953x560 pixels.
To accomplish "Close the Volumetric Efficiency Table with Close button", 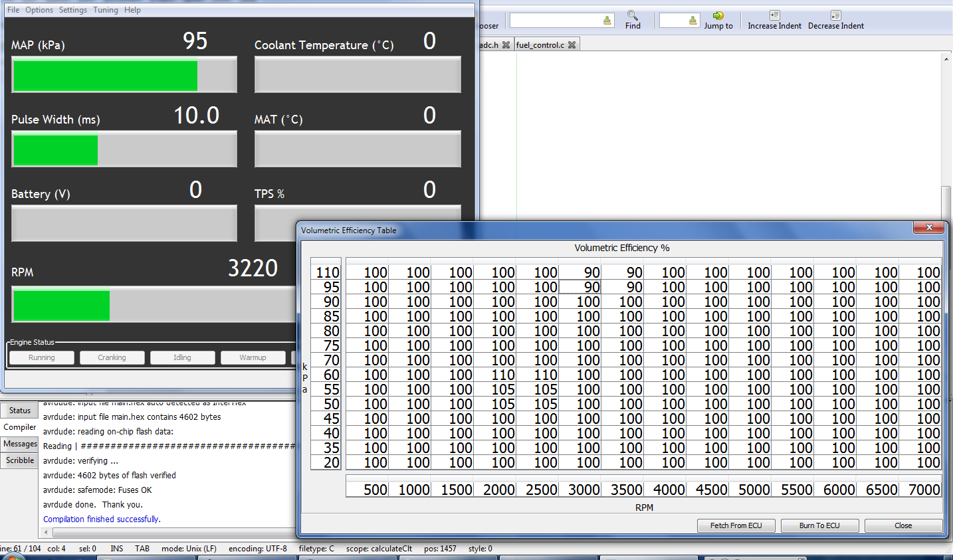I will pos(902,525).
